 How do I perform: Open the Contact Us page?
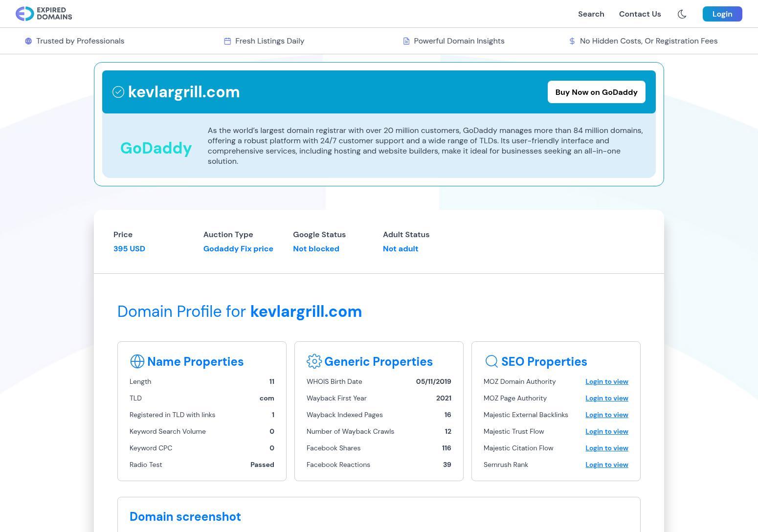pos(640,14)
